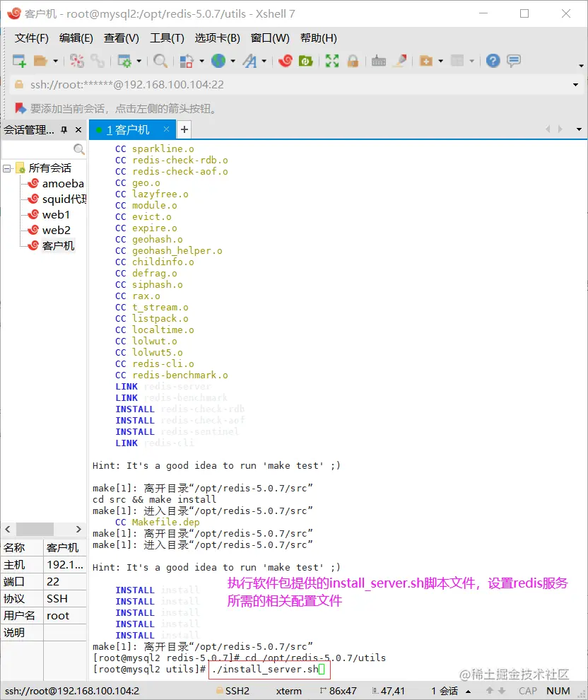The height and width of the screenshot is (700, 588).
Task: Open the 窗口(W) menu
Action: [270, 38]
